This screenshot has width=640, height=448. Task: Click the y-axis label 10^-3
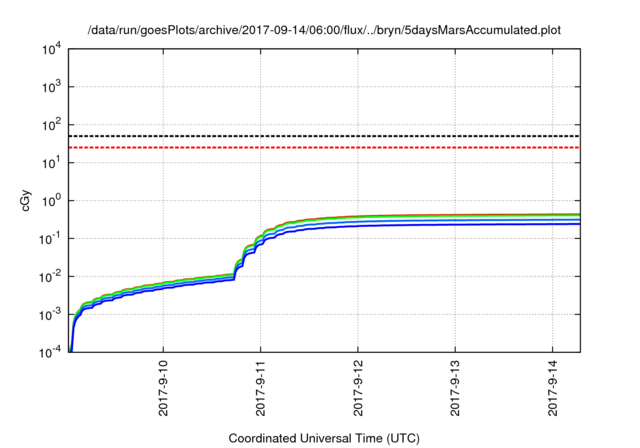pos(50,315)
